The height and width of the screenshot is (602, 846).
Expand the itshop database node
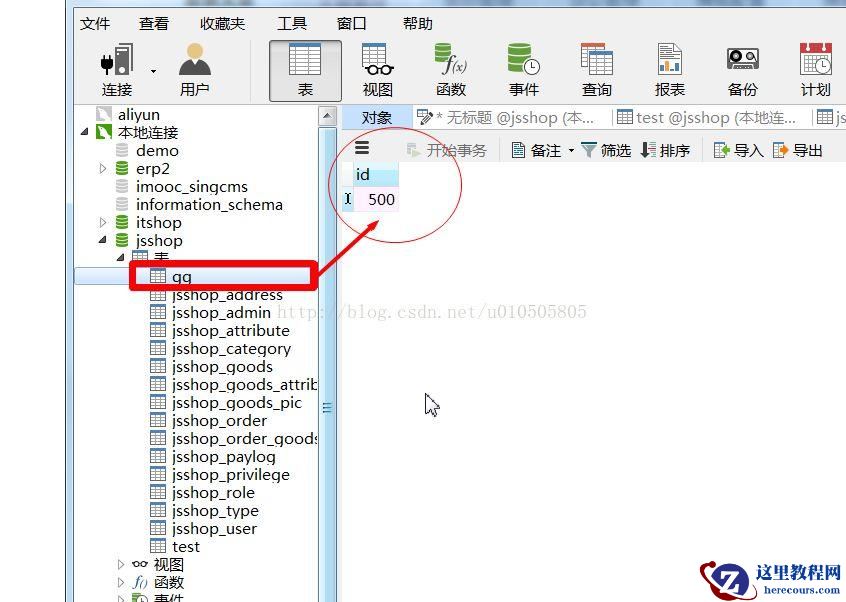click(x=103, y=222)
